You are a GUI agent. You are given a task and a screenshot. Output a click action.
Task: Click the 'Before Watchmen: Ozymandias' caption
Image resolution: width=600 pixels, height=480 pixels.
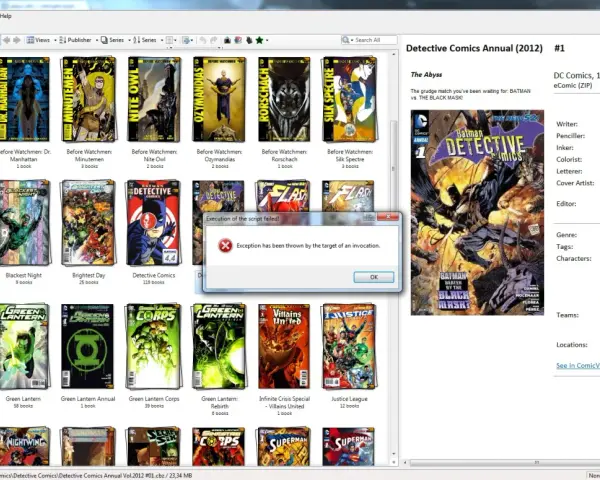point(219,155)
